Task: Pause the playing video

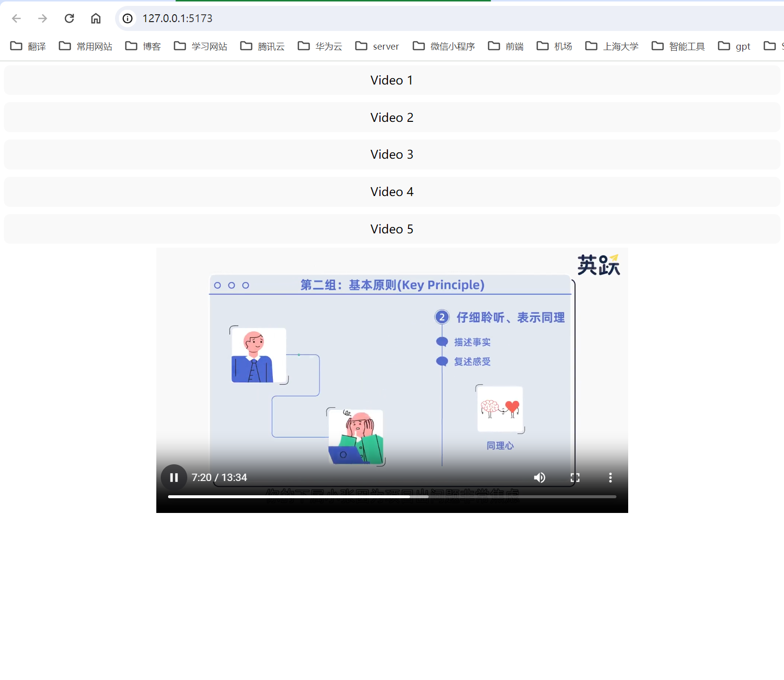Action: point(174,478)
